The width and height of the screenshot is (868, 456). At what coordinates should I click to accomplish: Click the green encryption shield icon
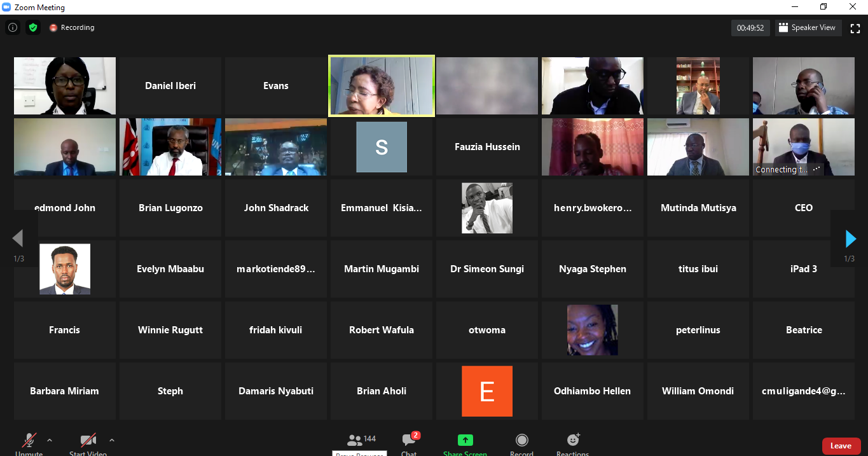33,27
